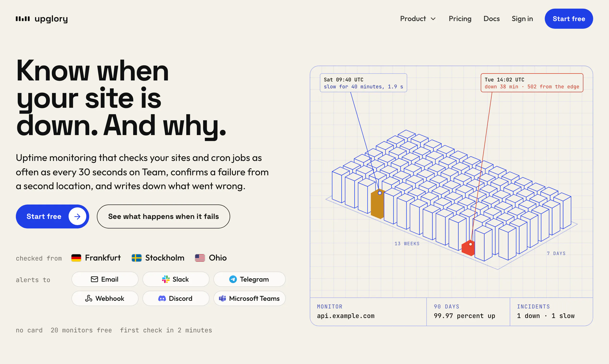
Task: Select the Frankfurt location text
Action: (x=103, y=258)
